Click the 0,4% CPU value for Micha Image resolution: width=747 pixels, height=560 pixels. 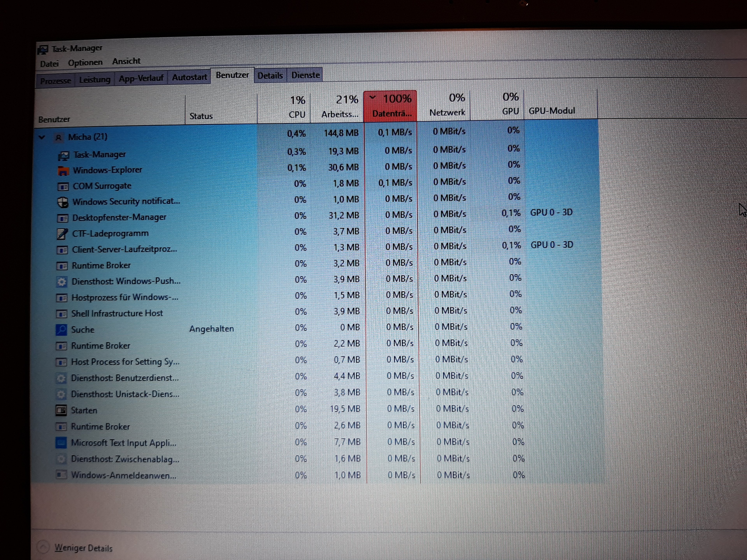296,134
